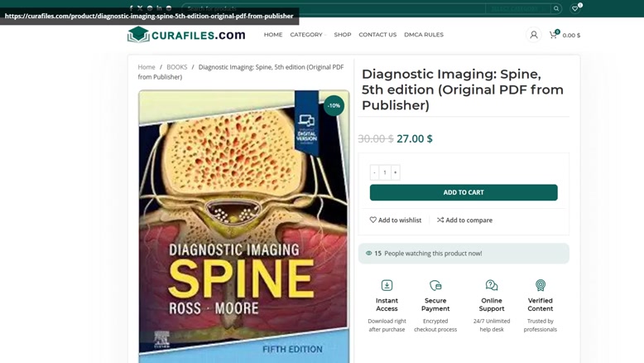Click the Add to Cart button
644x363 pixels.
(464, 192)
